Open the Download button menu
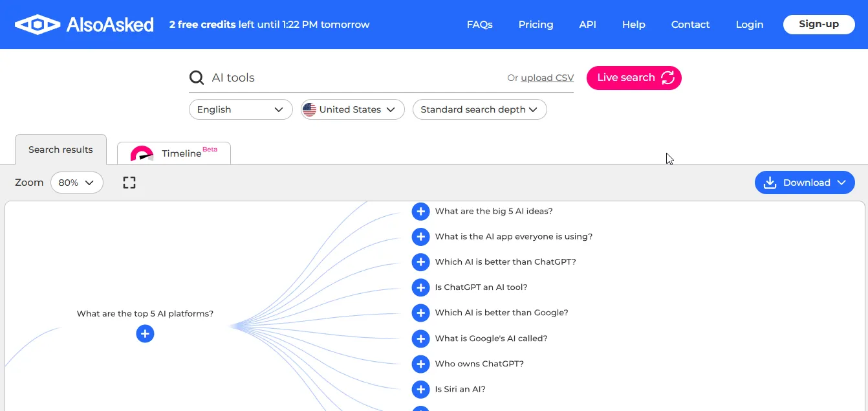 [x=805, y=183]
